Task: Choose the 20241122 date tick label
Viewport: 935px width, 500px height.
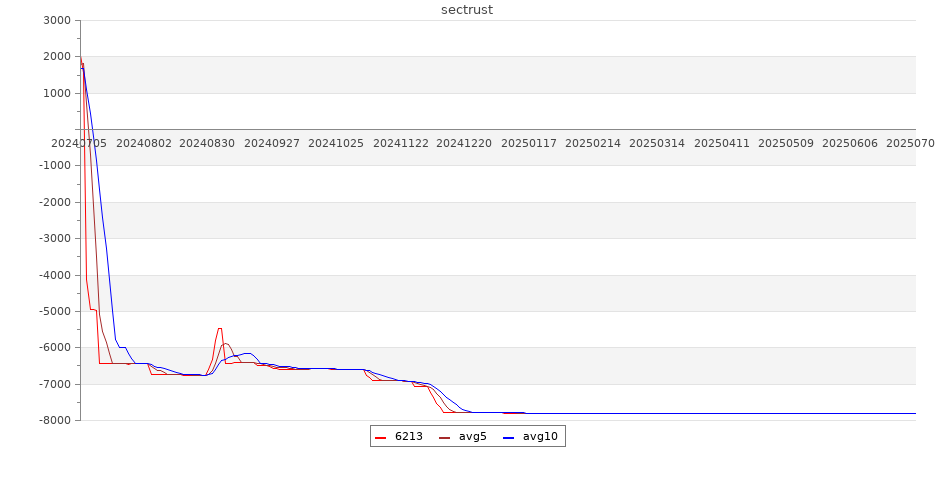Action: pyautogui.click(x=401, y=144)
